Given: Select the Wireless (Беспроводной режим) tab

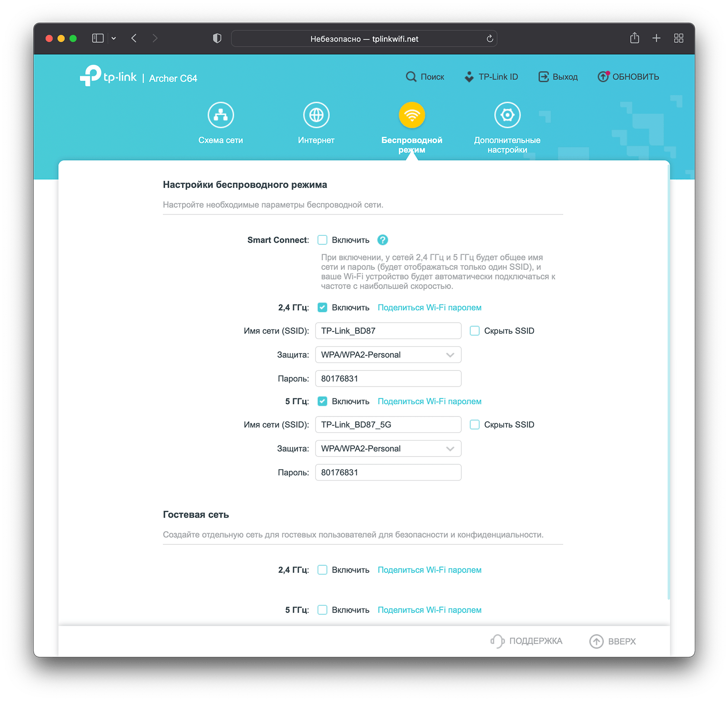Looking at the screenshot, I should pos(412,115).
